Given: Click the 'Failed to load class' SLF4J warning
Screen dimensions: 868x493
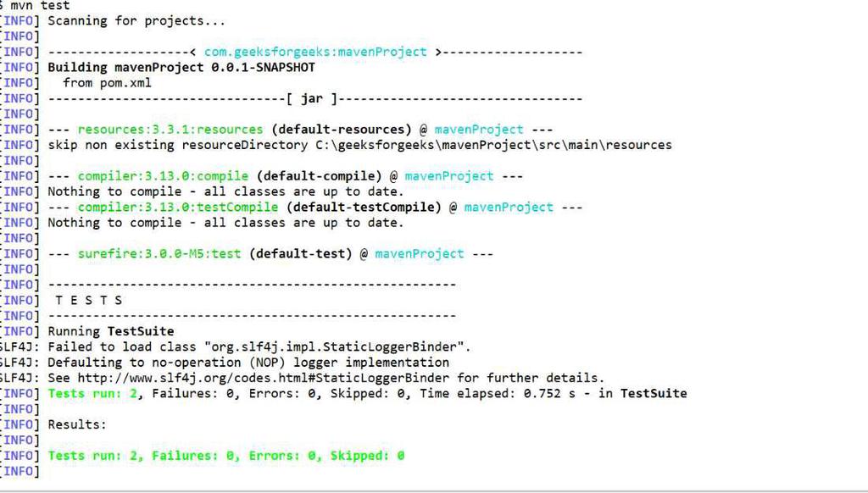Looking at the screenshot, I should pyautogui.click(x=259, y=347).
